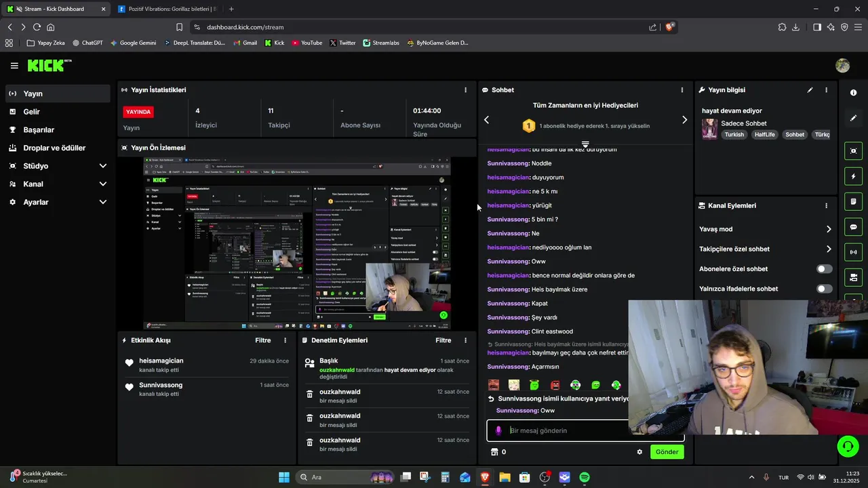Toggle the lightning bolt widget icon in the right rail
The width and height of the screenshot is (868, 488).
pyautogui.click(x=853, y=177)
